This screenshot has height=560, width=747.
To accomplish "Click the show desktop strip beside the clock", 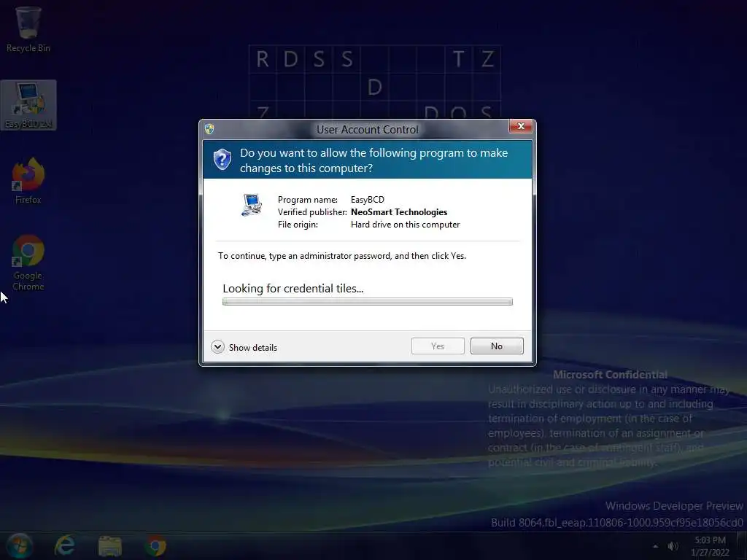I will click(x=741, y=546).
